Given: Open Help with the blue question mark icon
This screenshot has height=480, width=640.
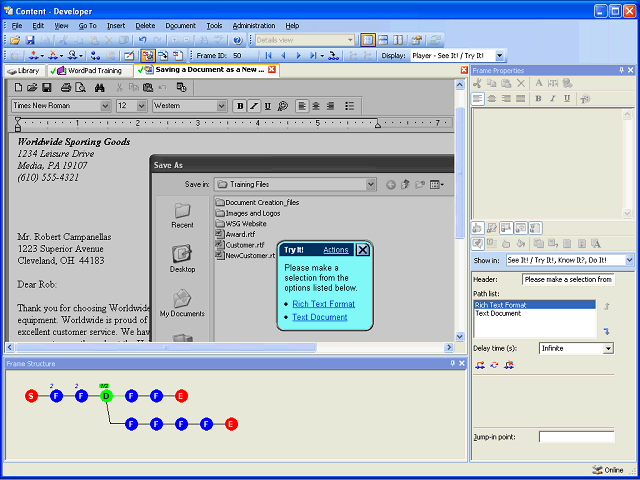Looking at the screenshot, I should 238,40.
